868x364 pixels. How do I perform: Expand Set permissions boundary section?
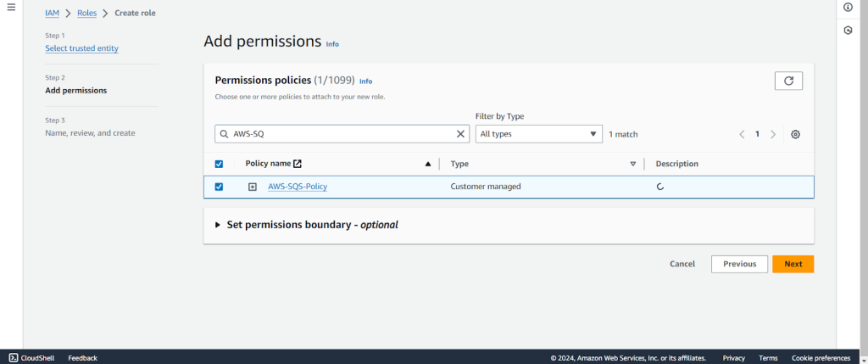(218, 225)
